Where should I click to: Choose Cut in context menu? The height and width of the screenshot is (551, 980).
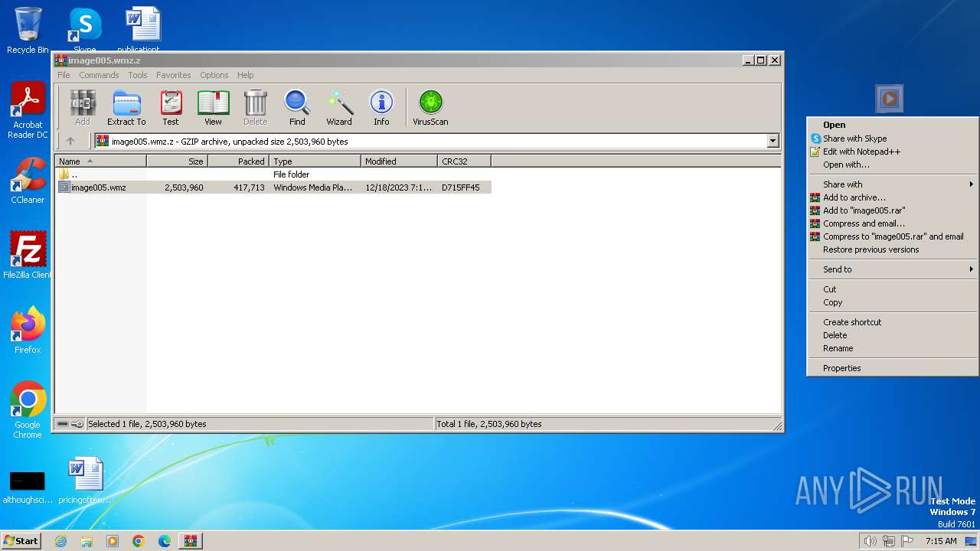(892, 289)
